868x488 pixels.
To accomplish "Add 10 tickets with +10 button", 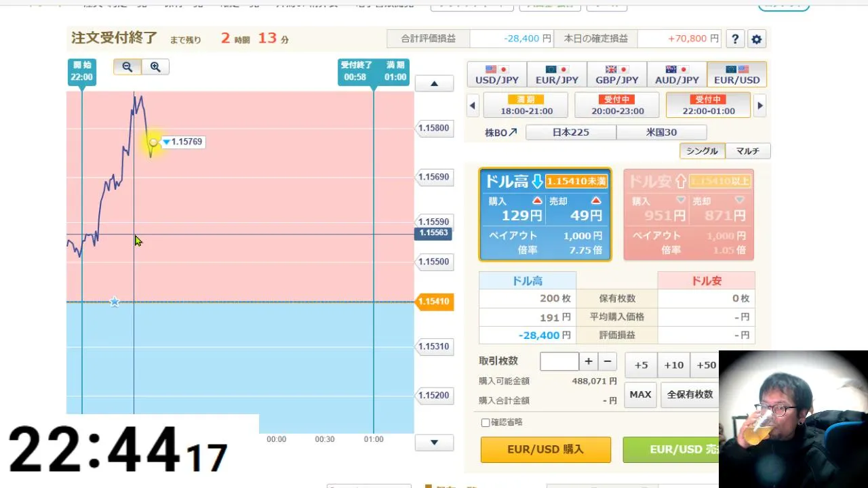I will pos(673,365).
